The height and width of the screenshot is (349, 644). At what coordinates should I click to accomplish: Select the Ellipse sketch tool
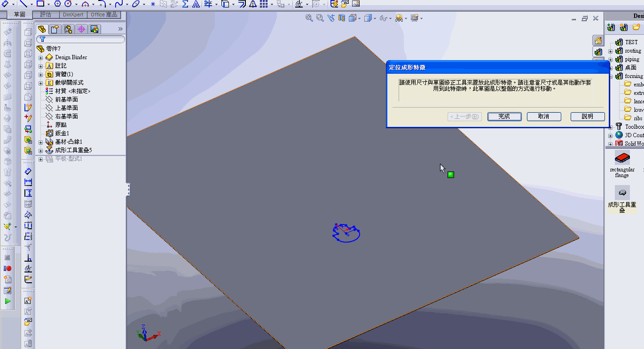136,4
